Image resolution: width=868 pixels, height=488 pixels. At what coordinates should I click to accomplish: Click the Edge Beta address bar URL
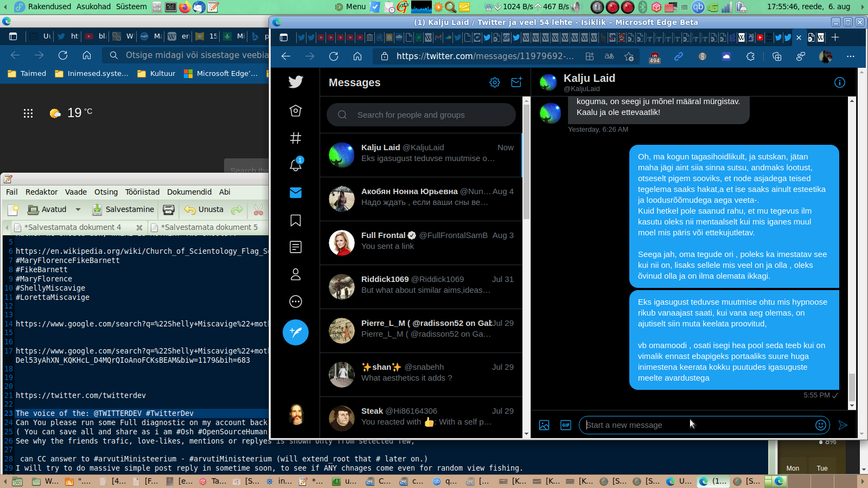(x=485, y=56)
